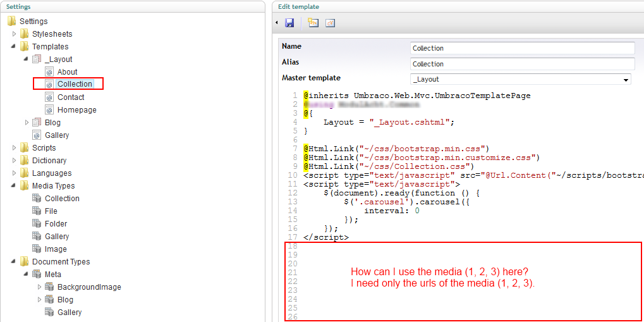Screen dimensions: 644x322
Task: Select the Homepage template label
Action: [77, 110]
